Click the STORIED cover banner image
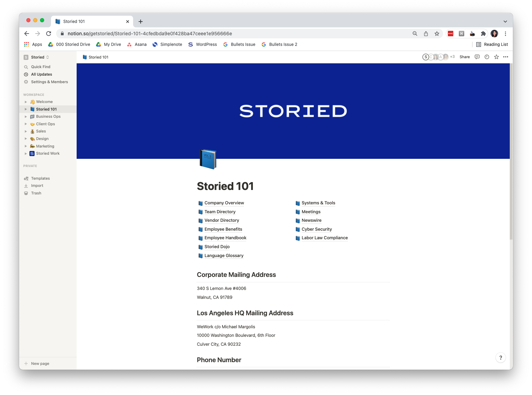 tap(293, 111)
